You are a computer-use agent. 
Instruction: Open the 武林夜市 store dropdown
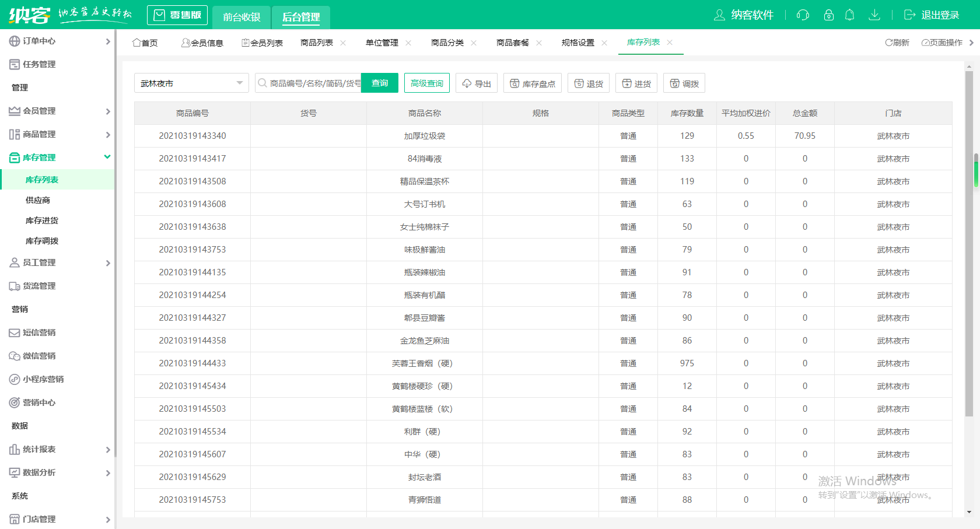(191, 83)
